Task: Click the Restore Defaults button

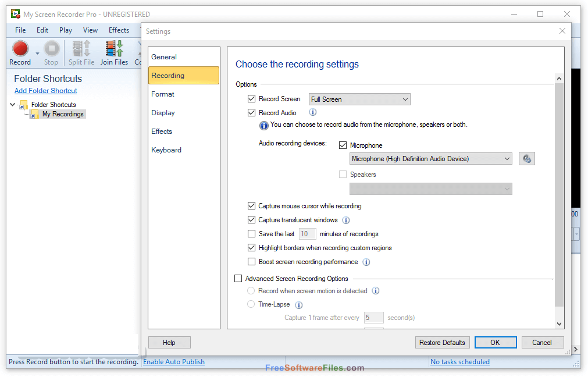Action: click(x=442, y=343)
